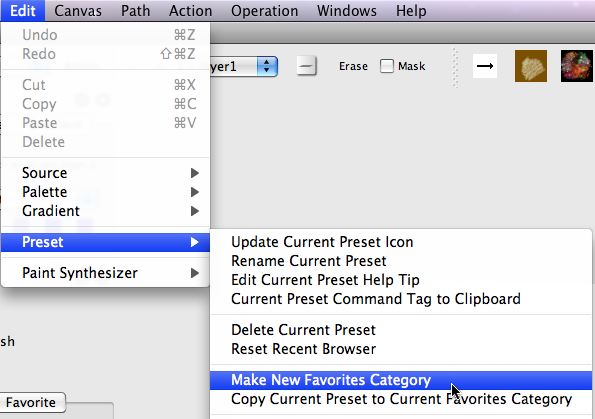Expand the Source submenu
The height and width of the screenshot is (419, 595).
(x=105, y=173)
